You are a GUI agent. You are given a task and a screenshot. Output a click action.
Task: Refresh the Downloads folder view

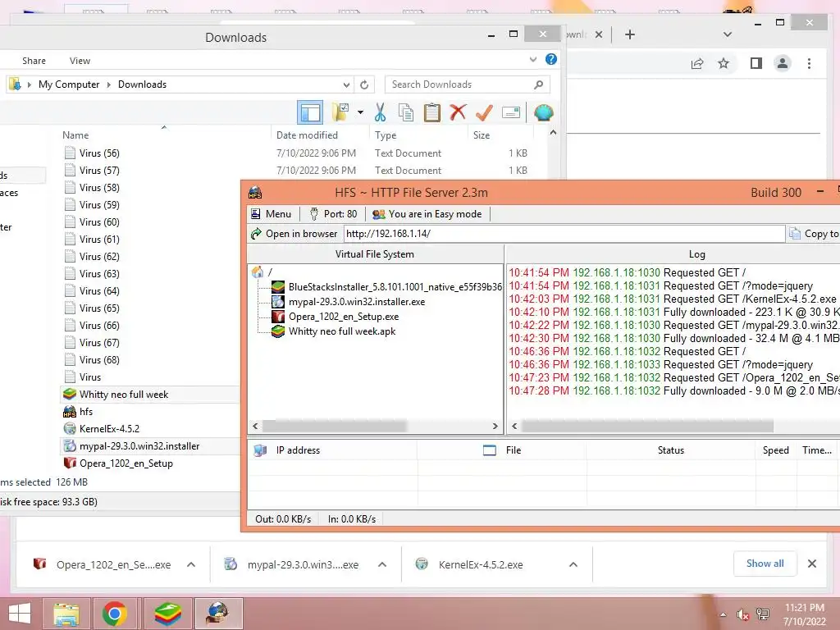click(x=364, y=84)
